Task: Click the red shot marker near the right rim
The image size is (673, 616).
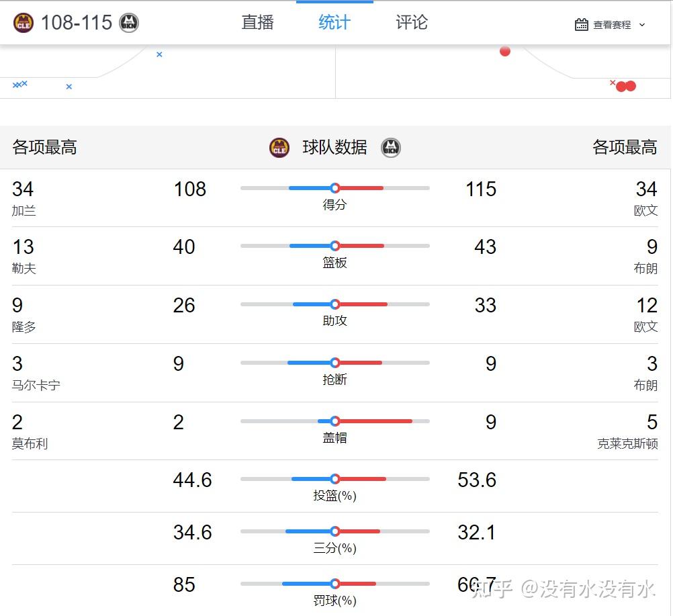Action: (504, 50)
